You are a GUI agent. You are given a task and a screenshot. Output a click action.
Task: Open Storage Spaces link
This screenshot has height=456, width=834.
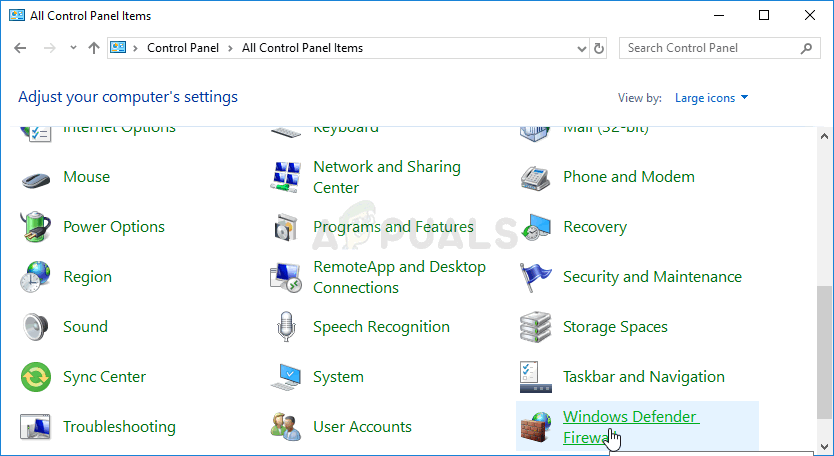[x=615, y=327]
